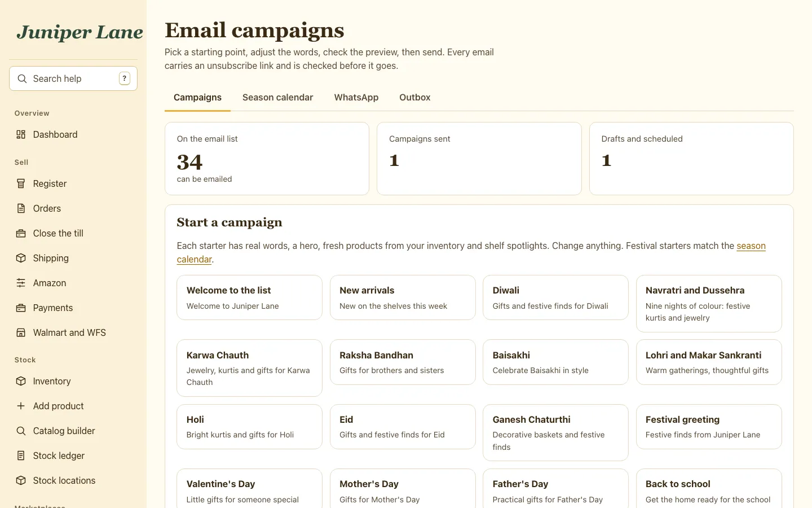Image resolution: width=812 pixels, height=508 pixels.
Task: Click the Add product plus icon
Action: (x=21, y=406)
